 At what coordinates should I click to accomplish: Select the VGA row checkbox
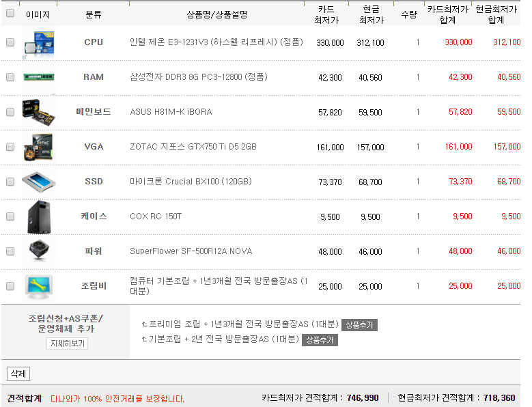point(10,147)
